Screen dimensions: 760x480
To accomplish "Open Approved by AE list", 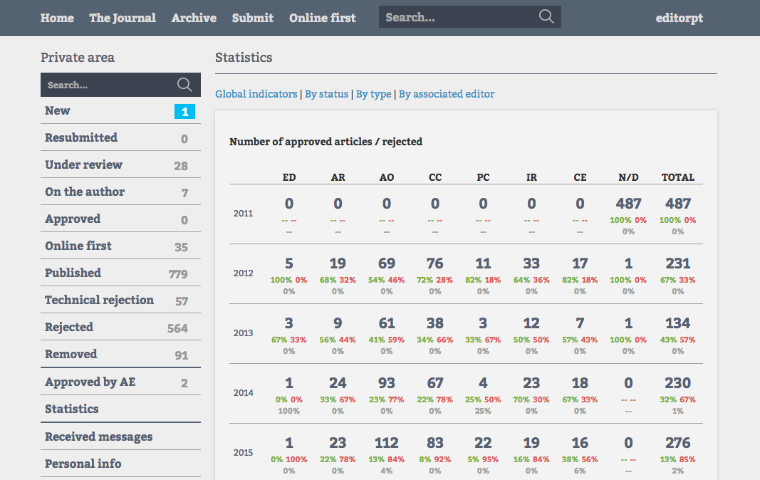I will 90,382.
